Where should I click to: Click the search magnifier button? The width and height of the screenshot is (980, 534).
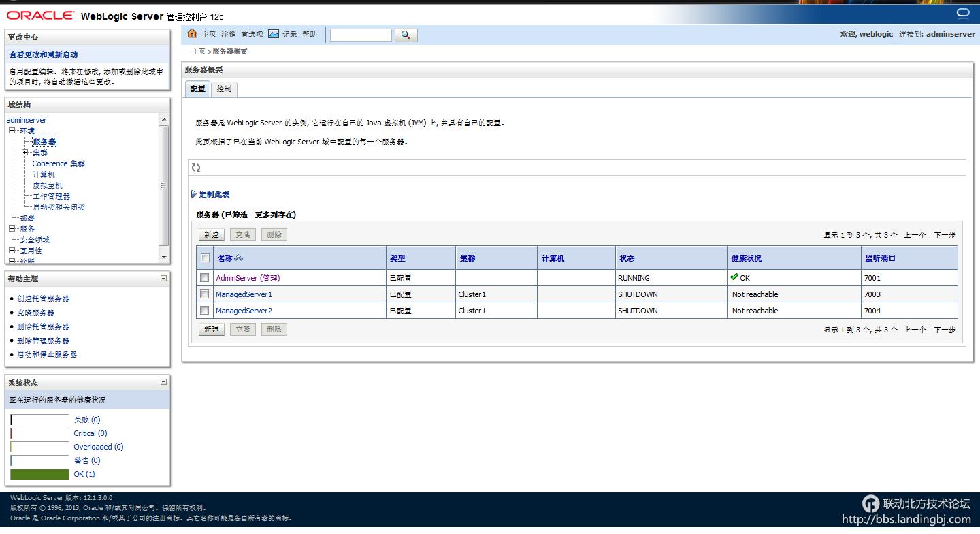(x=406, y=35)
